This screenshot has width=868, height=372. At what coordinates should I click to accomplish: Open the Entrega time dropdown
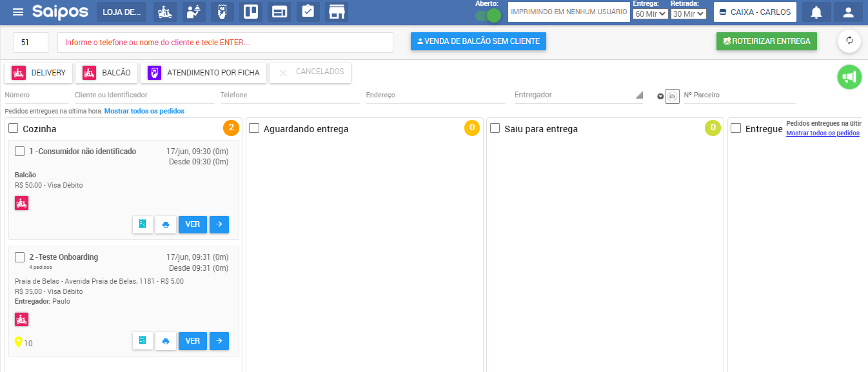coord(650,14)
